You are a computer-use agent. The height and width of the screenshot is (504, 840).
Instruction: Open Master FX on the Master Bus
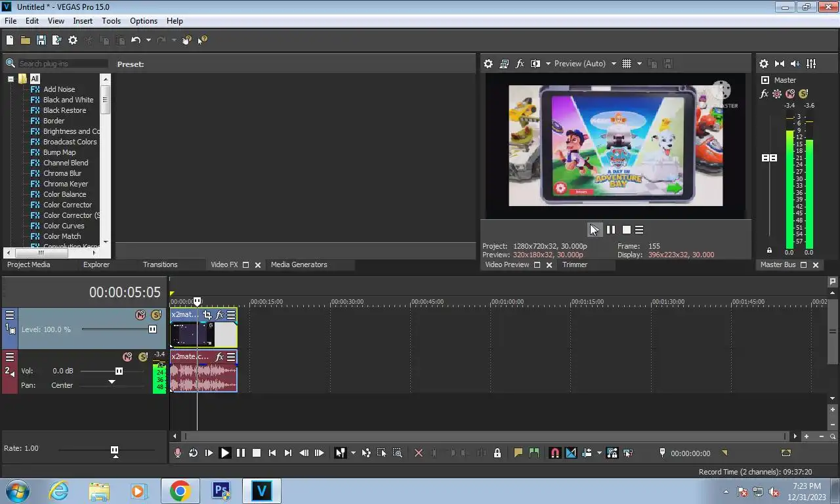point(764,94)
